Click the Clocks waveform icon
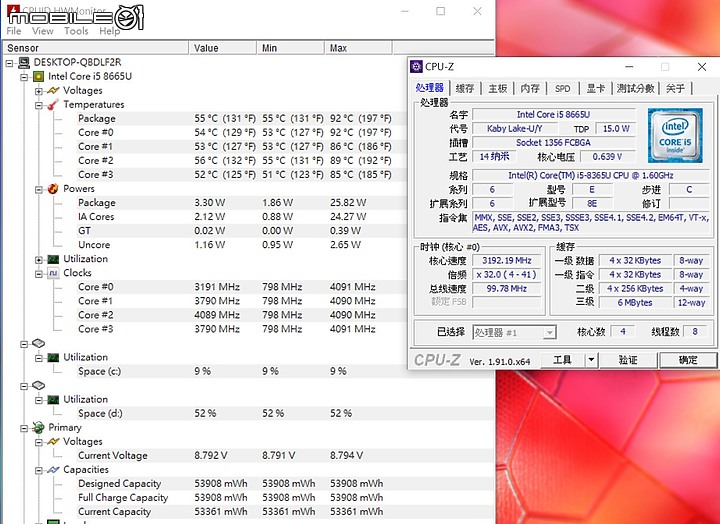Screen dimensions: 720x524 point(53,273)
